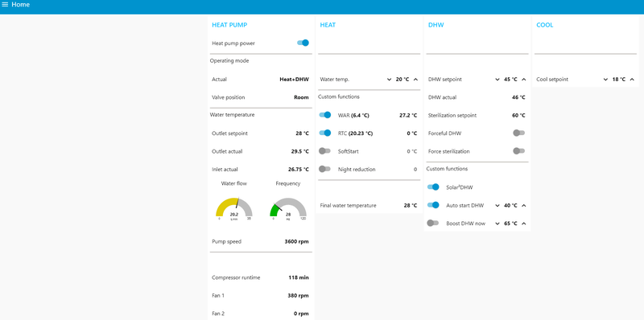Open the hamburger menu icon
Image resolution: width=644 pixels, height=320 pixels.
[5, 5]
